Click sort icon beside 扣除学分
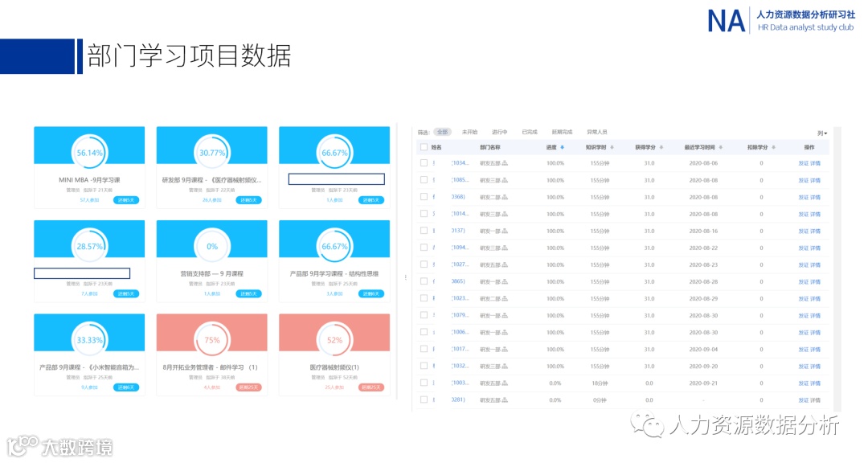868x463 pixels. coord(773,147)
